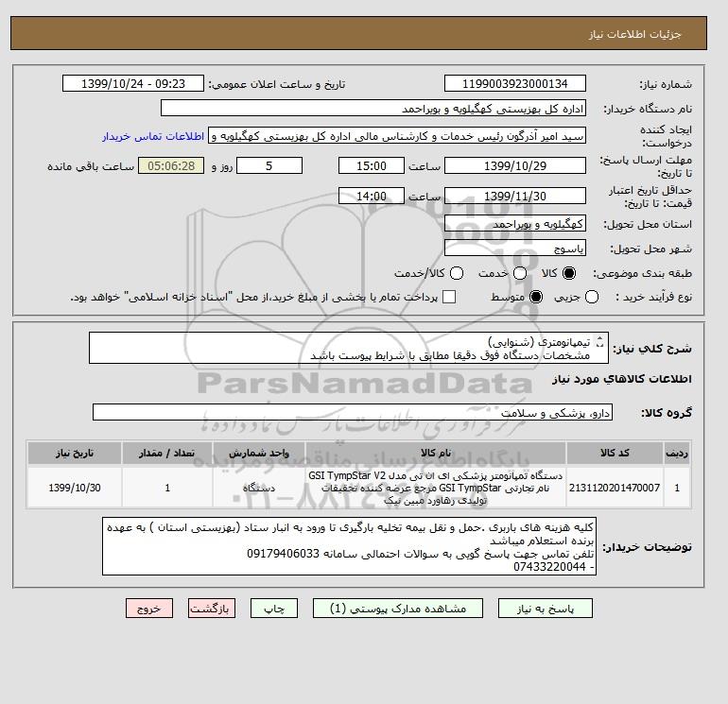Open the اطلاعات تماس خریدار link

[153, 136]
